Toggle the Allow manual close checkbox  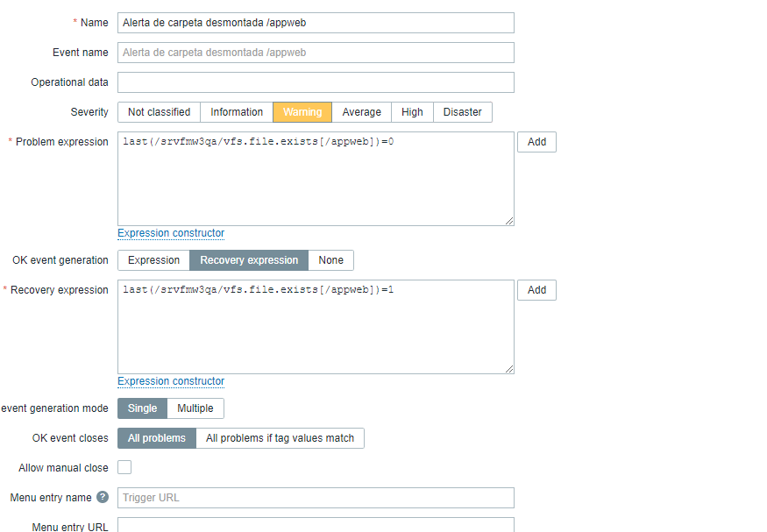pyautogui.click(x=124, y=467)
